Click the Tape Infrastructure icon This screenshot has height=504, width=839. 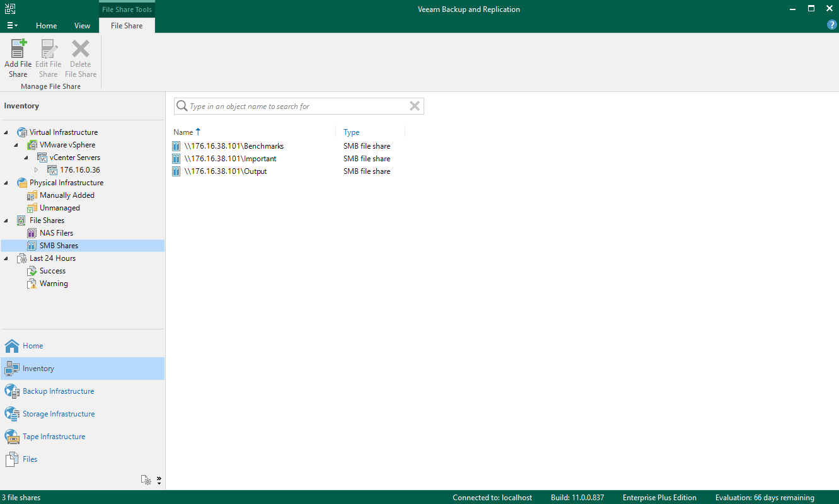12,437
